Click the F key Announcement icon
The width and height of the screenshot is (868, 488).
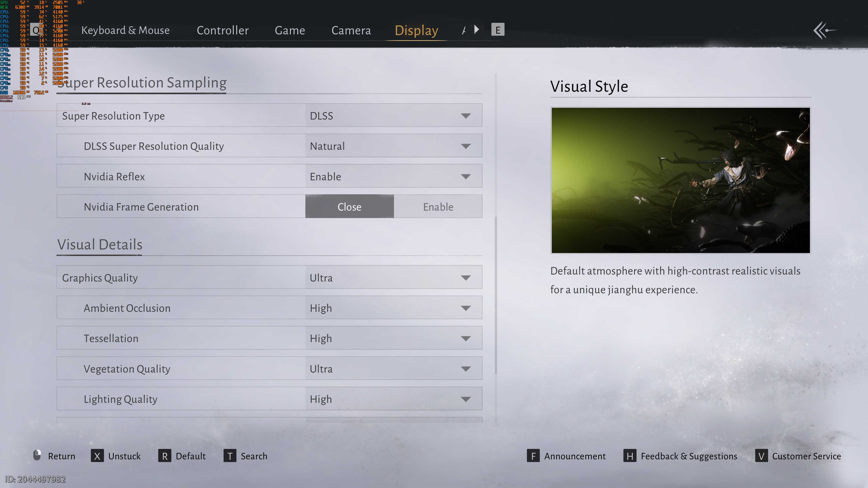(533, 456)
